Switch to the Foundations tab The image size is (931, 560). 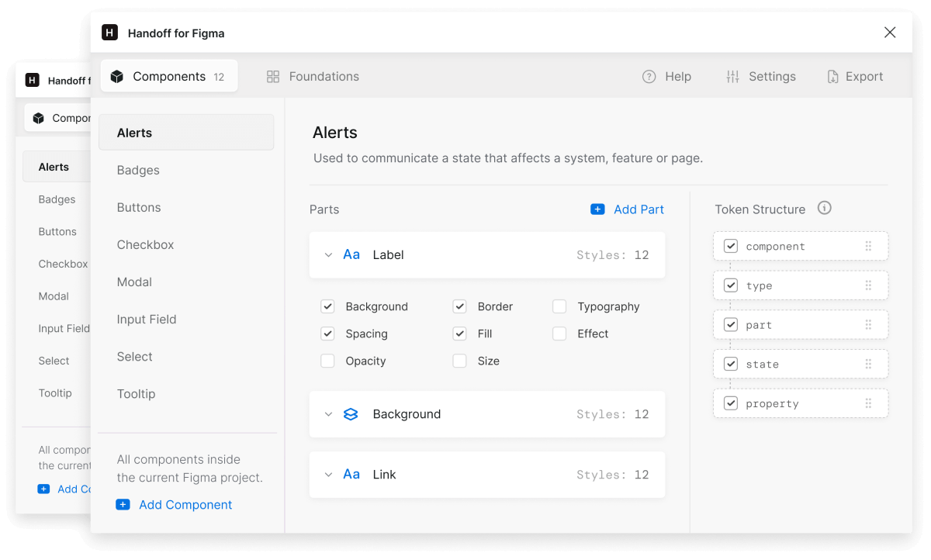tap(313, 77)
